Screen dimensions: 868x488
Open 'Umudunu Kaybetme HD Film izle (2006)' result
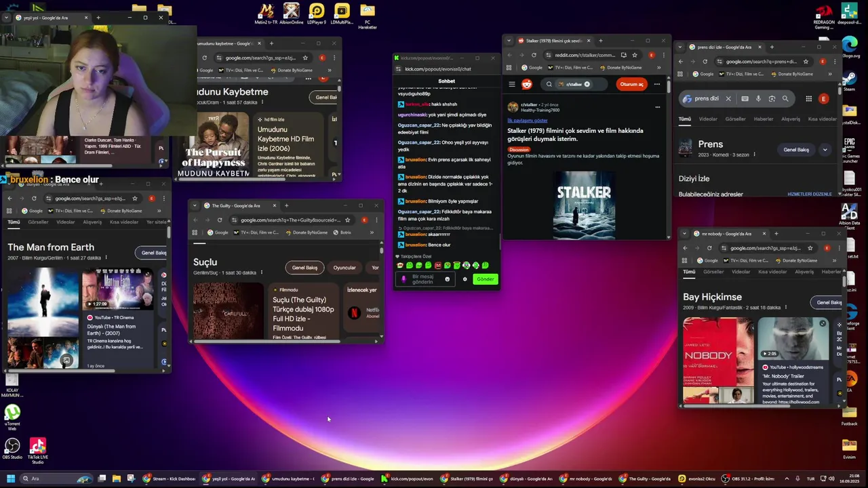point(285,139)
